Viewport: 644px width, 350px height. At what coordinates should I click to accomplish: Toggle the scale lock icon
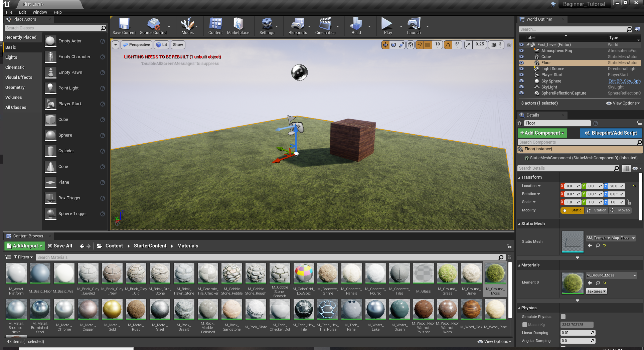coord(629,202)
